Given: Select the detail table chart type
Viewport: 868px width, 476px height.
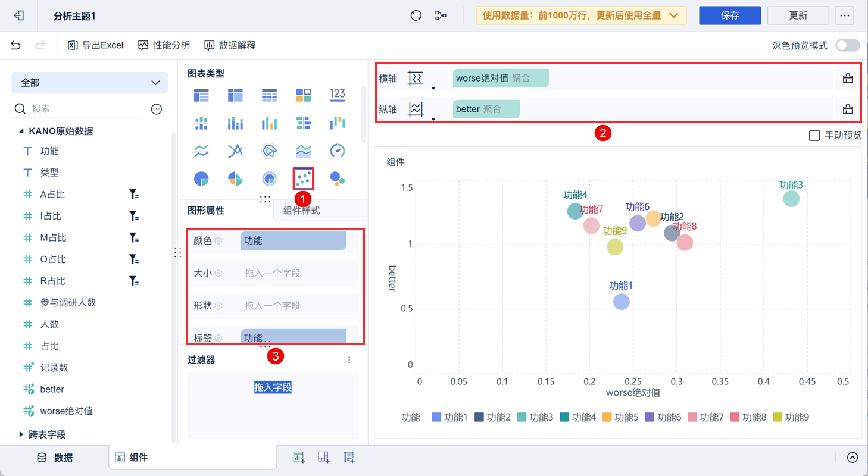Looking at the screenshot, I should point(270,94).
